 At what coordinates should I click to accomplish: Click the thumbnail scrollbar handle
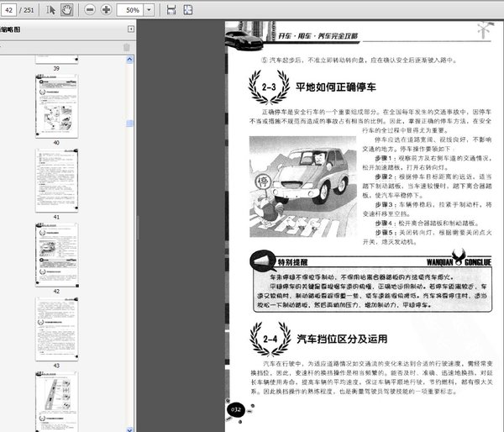pos(129,124)
